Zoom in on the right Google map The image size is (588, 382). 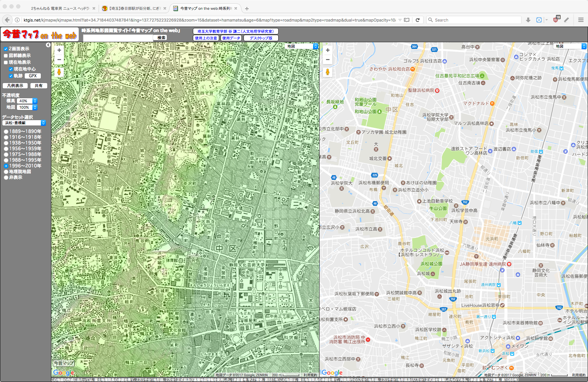(328, 50)
